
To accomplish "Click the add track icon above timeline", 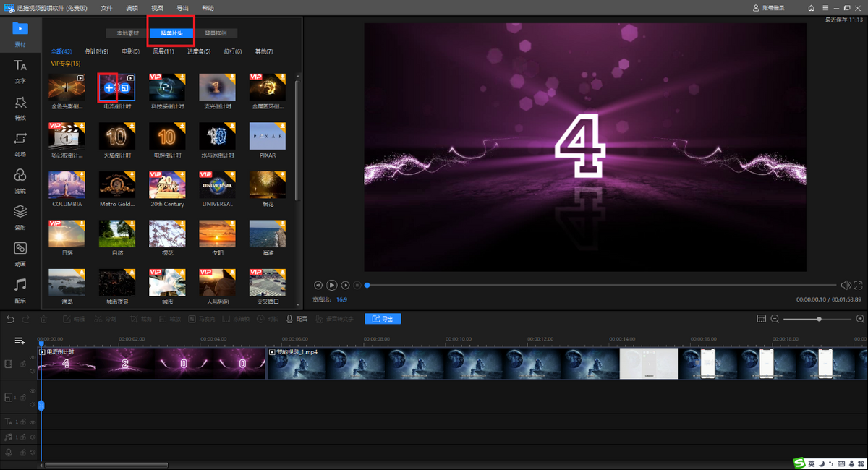I will pyautogui.click(x=20, y=341).
